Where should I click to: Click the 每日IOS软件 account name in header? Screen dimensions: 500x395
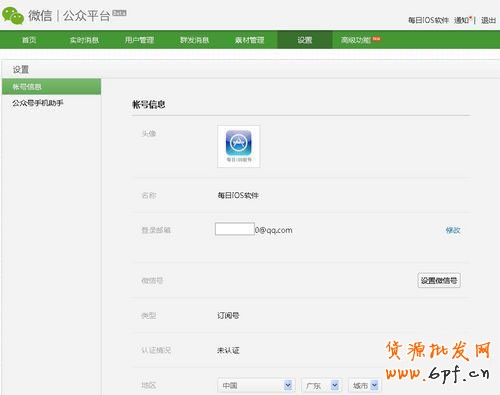(428, 20)
